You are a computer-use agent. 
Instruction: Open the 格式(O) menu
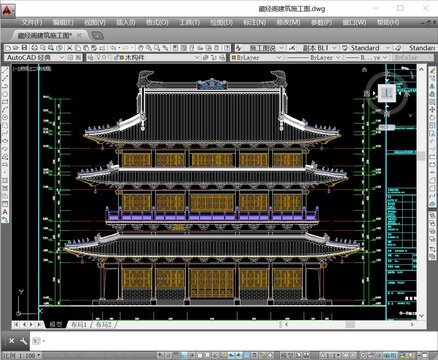pos(157,22)
